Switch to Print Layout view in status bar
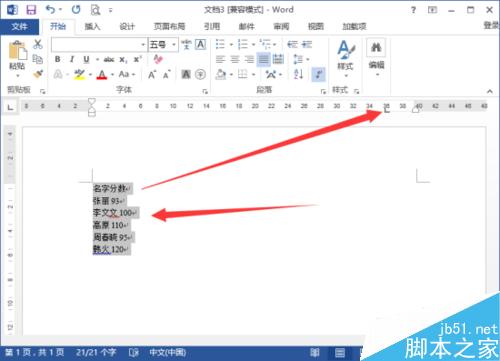Viewport: 500px width, 361px height. 340,352
